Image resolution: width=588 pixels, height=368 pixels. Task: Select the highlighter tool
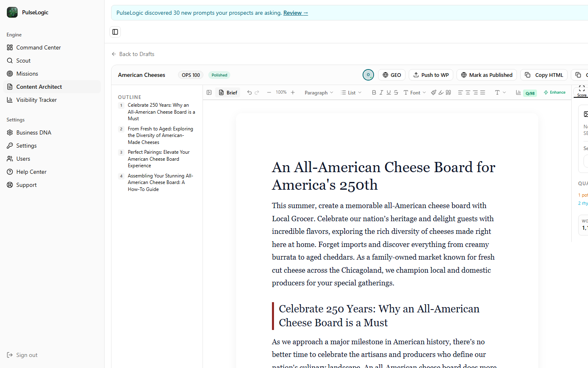coord(441,92)
